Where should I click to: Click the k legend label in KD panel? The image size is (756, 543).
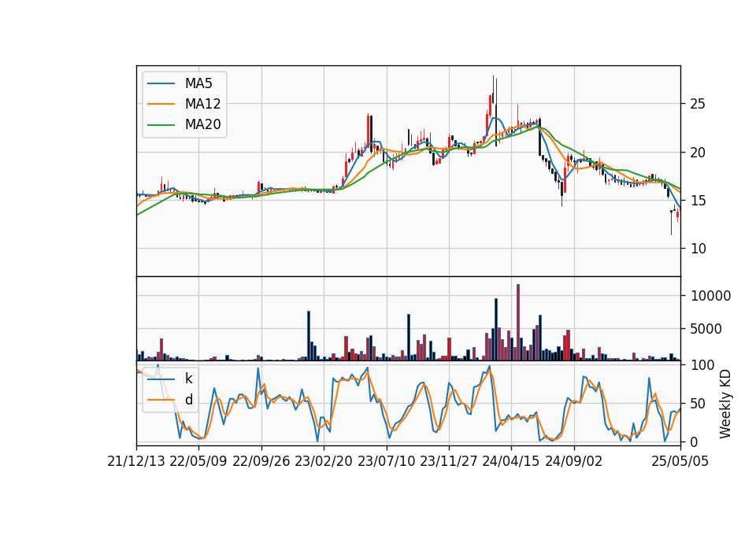click(x=188, y=379)
